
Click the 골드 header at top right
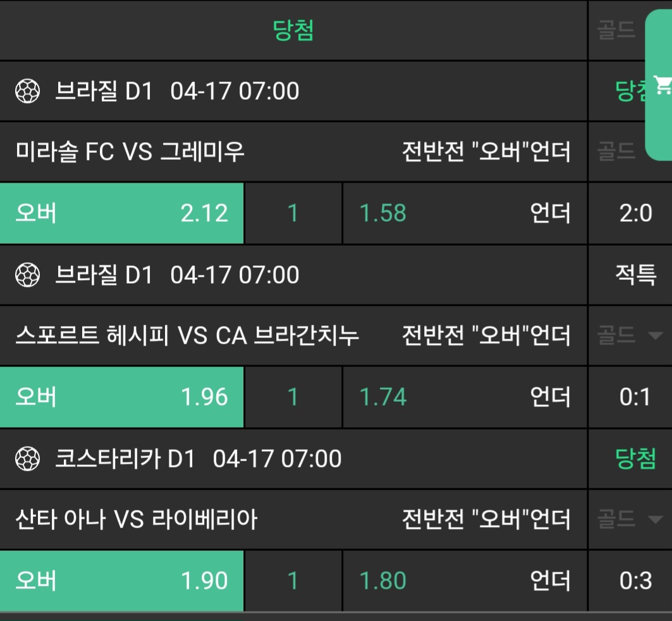tap(617, 30)
